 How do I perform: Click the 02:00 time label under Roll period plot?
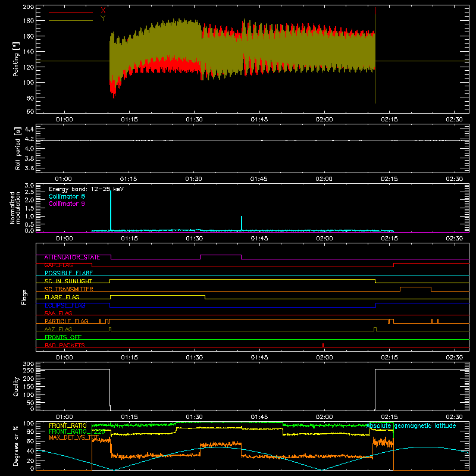tap(324, 179)
